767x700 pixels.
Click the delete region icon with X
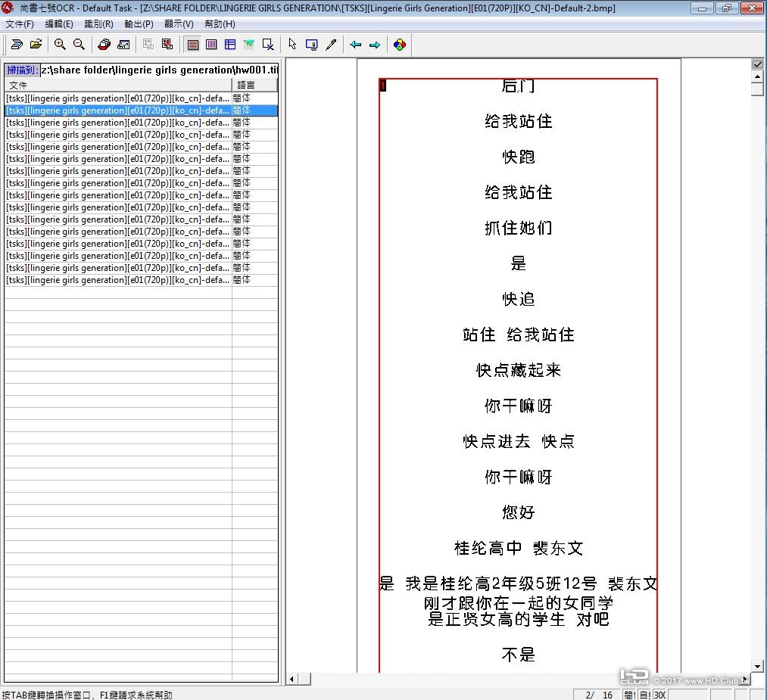(x=268, y=45)
